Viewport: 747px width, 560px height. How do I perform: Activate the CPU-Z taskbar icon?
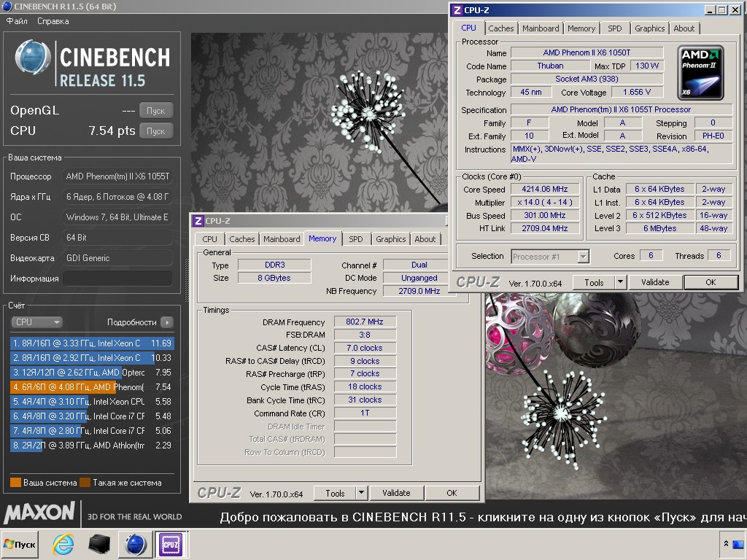(171, 544)
